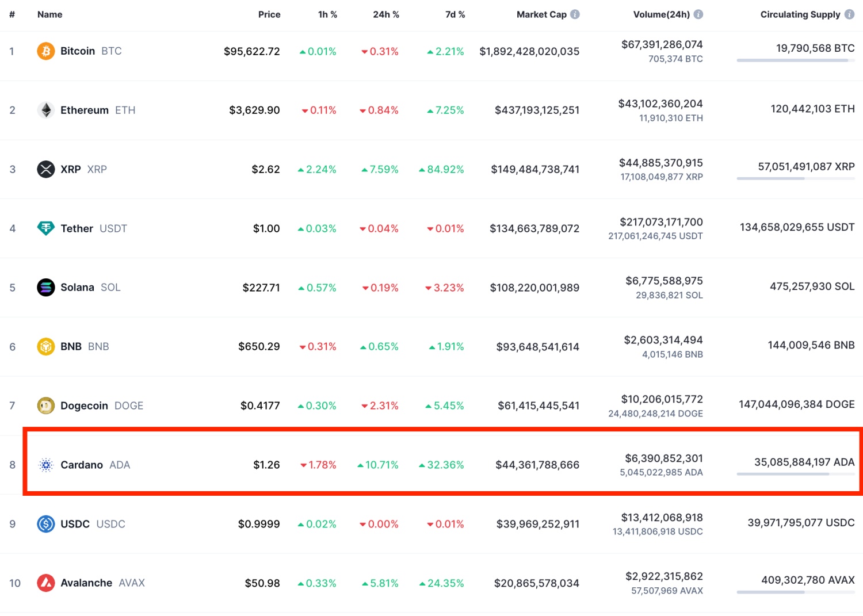Click Dogecoin's 24h change 2.31%

(x=380, y=405)
